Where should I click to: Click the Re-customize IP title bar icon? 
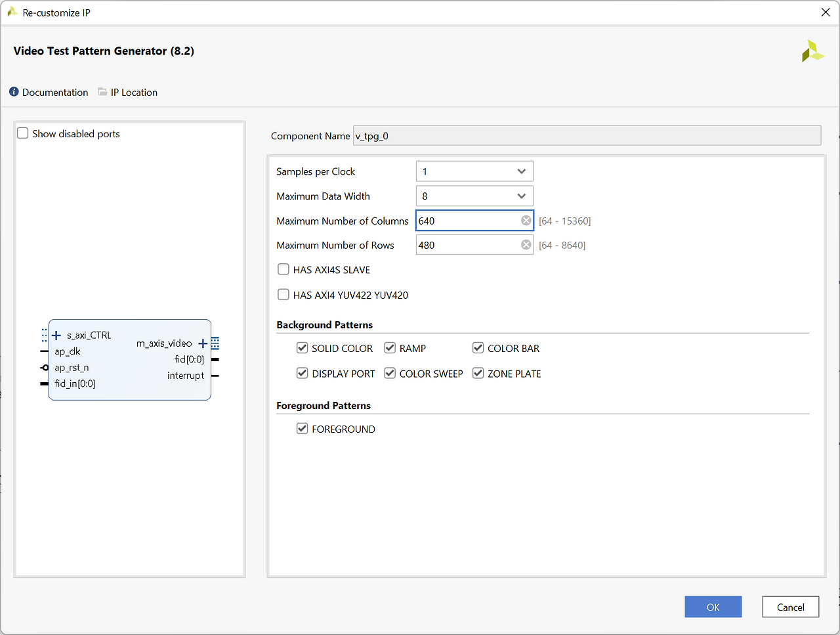pos(12,12)
